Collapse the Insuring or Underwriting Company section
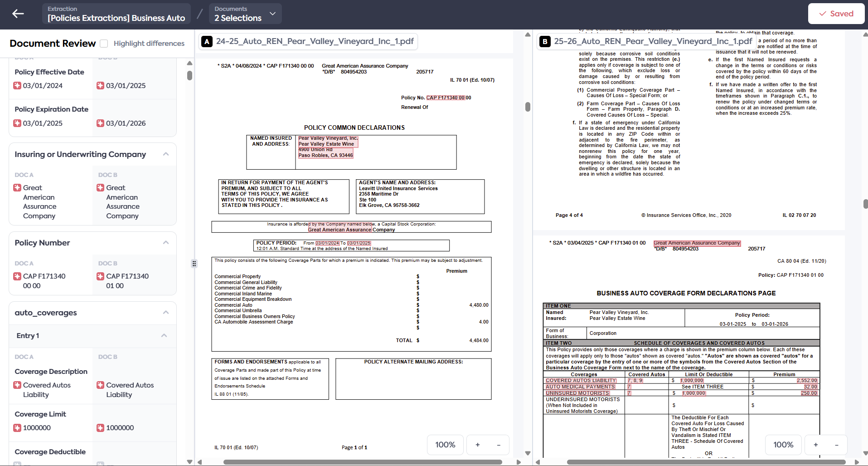Viewport: 868px width, 466px height. tap(166, 154)
